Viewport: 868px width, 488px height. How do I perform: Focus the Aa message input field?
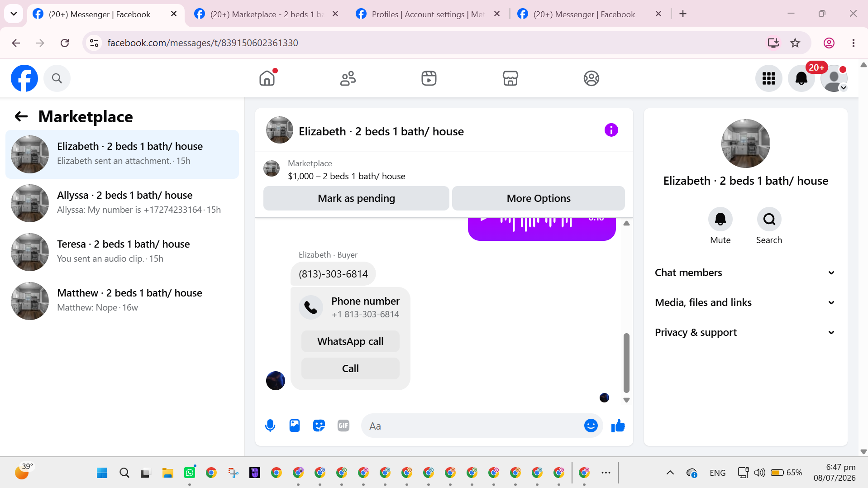pos(473,426)
